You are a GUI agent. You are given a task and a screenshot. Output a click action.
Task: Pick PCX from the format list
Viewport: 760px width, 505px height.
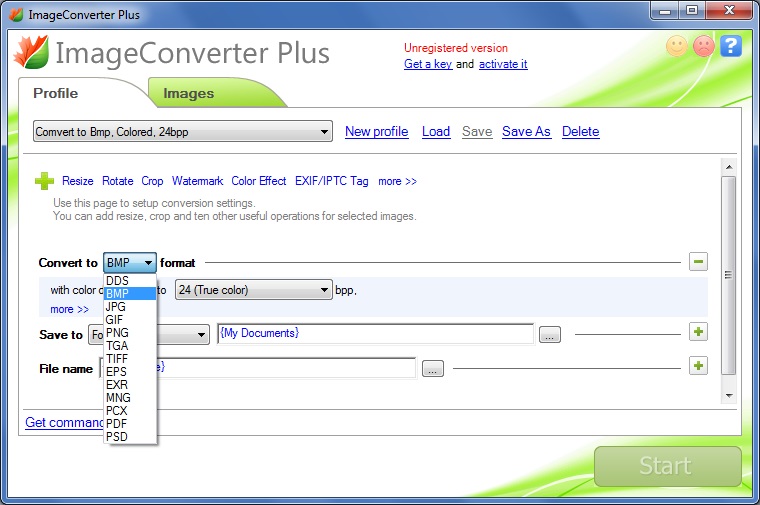coord(130,411)
